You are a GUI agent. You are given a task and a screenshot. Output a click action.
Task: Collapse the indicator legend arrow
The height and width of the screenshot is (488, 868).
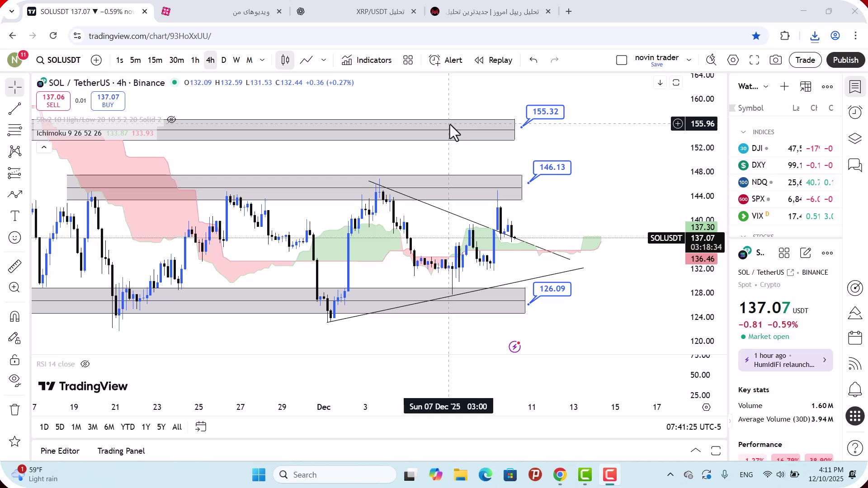point(44,147)
